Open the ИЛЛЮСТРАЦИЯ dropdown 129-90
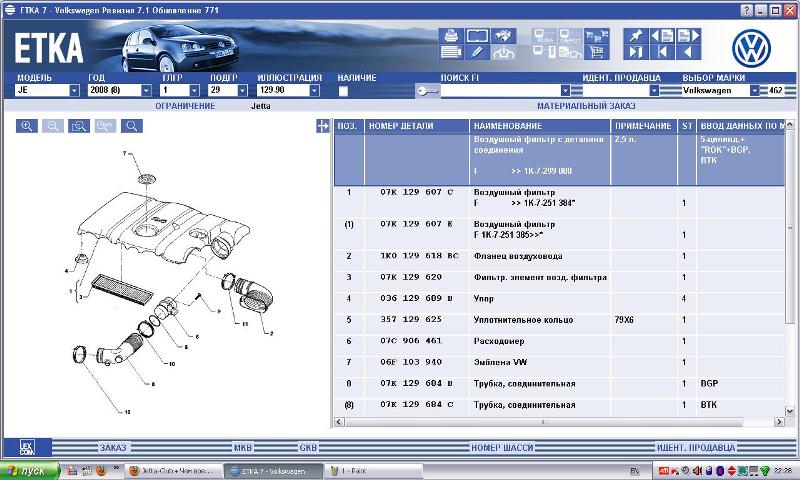 pyautogui.click(x=314, y=90)
